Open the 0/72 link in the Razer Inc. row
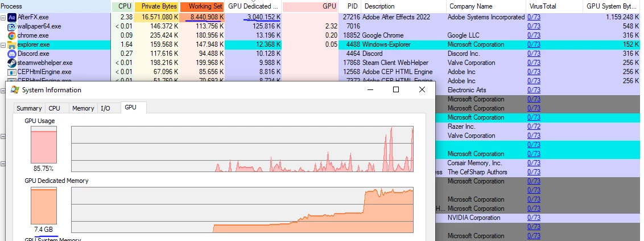This screenshot has height=241, width=644. pyautogui.click(x=534, y=126)
